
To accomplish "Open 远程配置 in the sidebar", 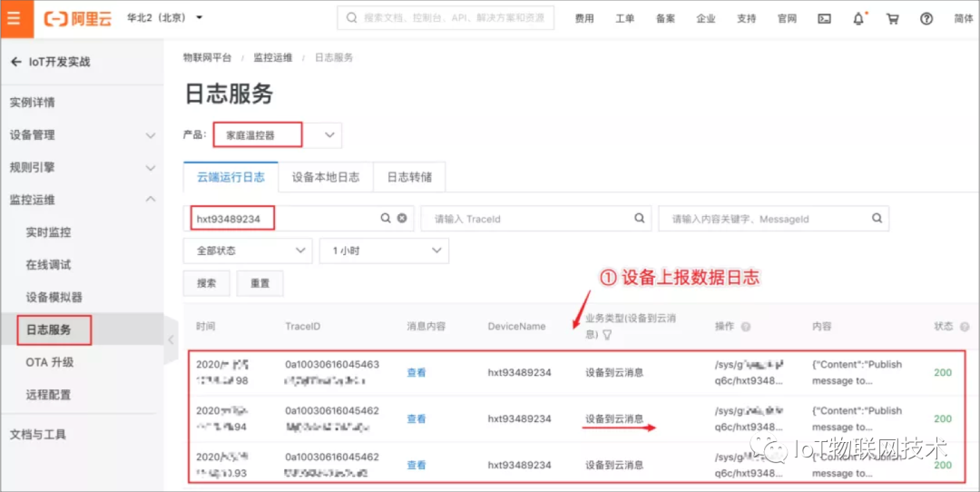I will point(48,395).
